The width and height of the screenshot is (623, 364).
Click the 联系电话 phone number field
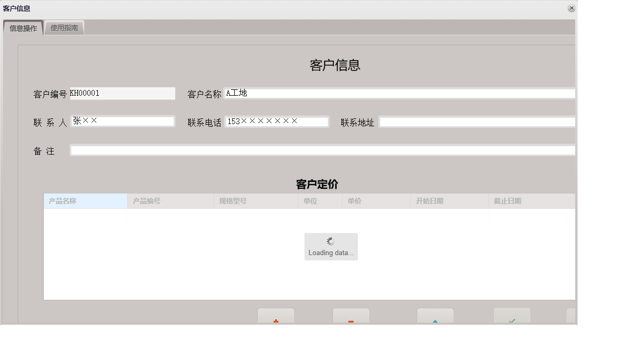point(276,121)
